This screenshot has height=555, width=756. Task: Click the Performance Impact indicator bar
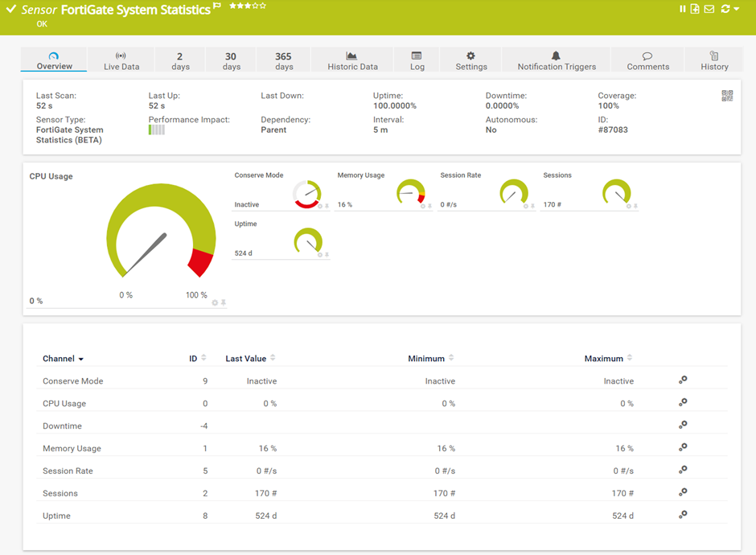(156, 129)
